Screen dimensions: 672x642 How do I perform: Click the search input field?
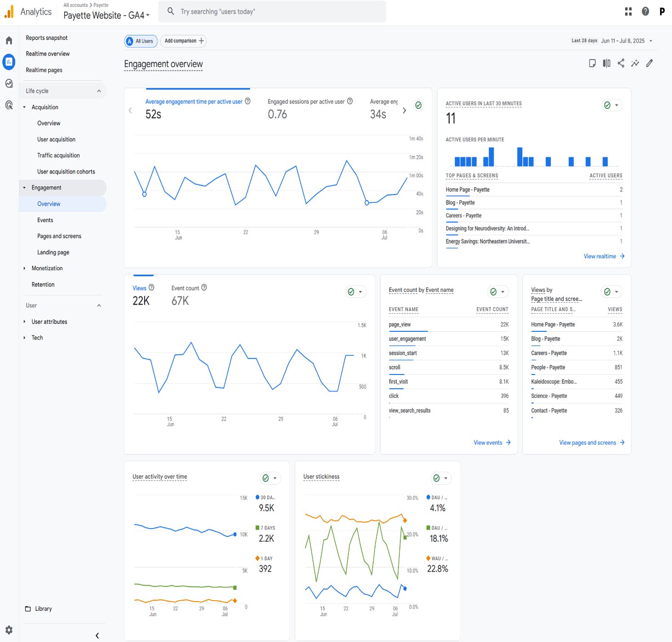272,11
